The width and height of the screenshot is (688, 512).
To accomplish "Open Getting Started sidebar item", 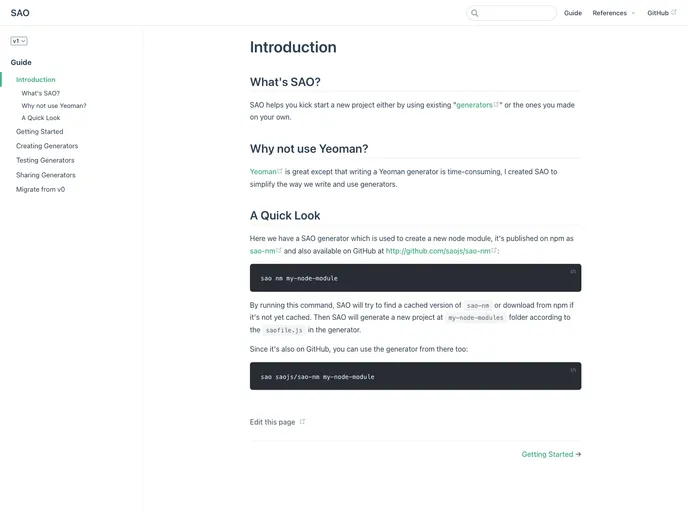I will pyautogui.click(x=39, y=131).
